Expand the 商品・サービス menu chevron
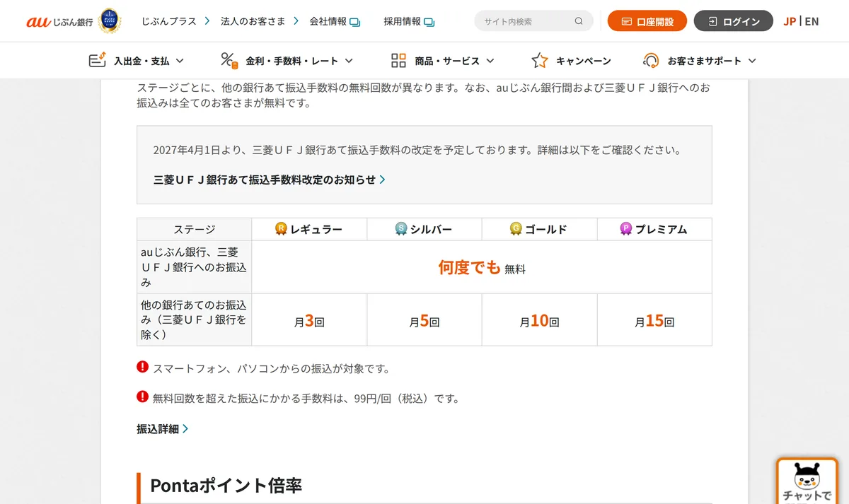 [x=490, y=61]
